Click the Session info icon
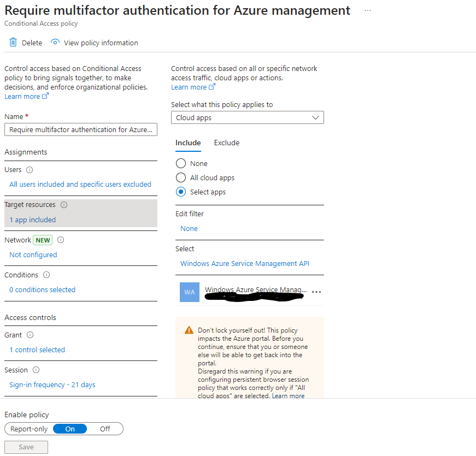Image resolution: width=476 pixels, height=456 pixels. coord(35,370)
